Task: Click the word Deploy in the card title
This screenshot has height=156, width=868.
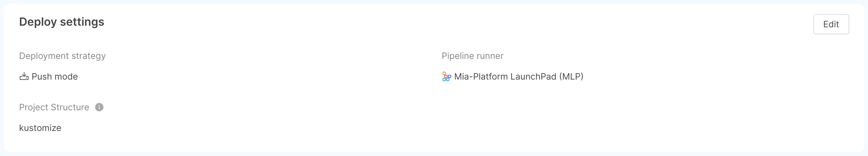Action: [x=38, y=22]
